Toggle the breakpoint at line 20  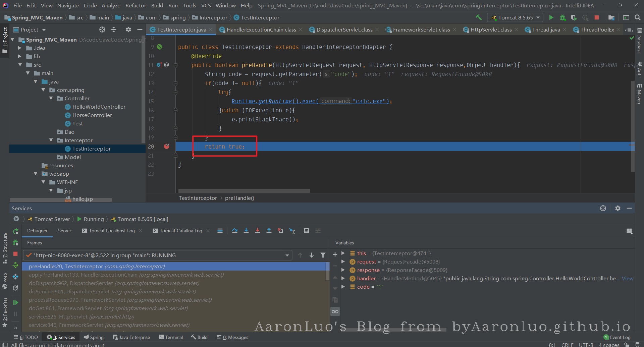point(167,146)
